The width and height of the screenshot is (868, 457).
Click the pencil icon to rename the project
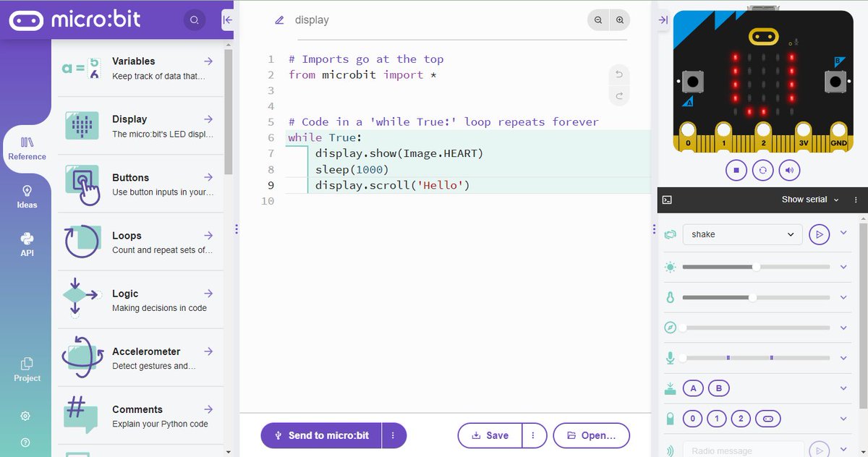tap(279, 20)
